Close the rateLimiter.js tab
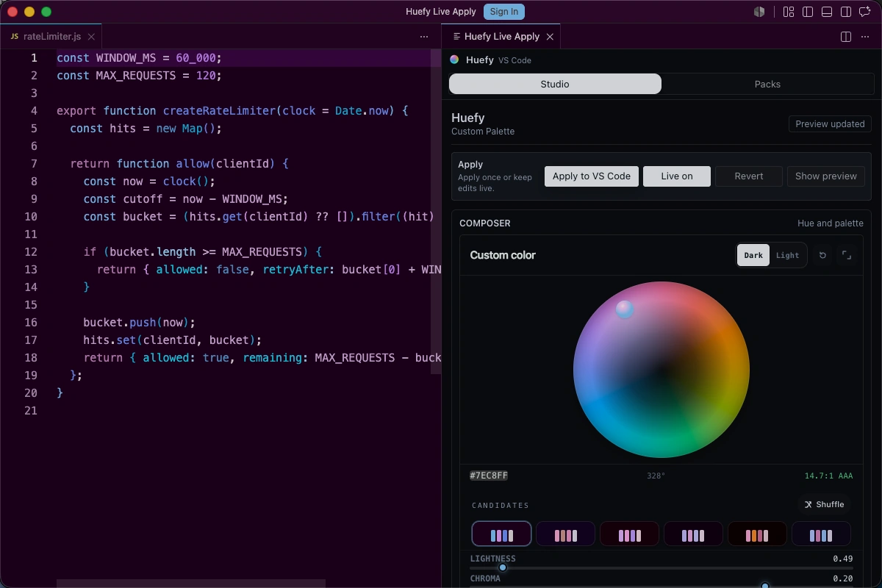882x588 pixels. (91, 37)
